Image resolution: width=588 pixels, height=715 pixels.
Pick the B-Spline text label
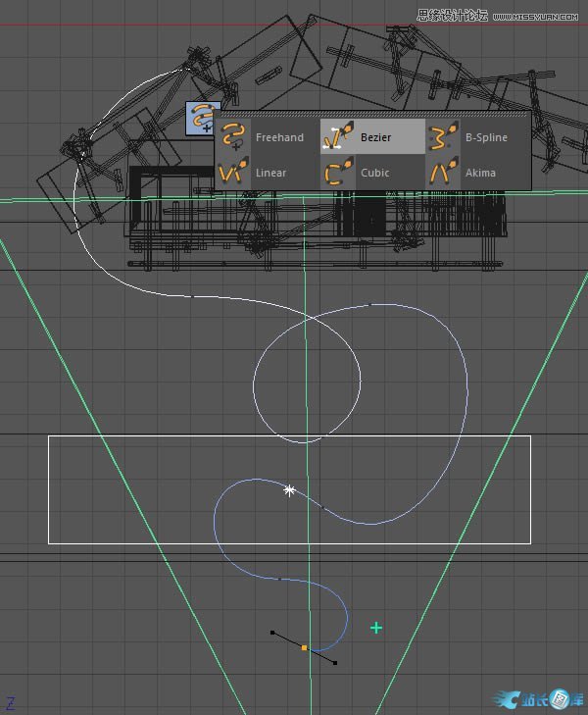tap(486, 138)
